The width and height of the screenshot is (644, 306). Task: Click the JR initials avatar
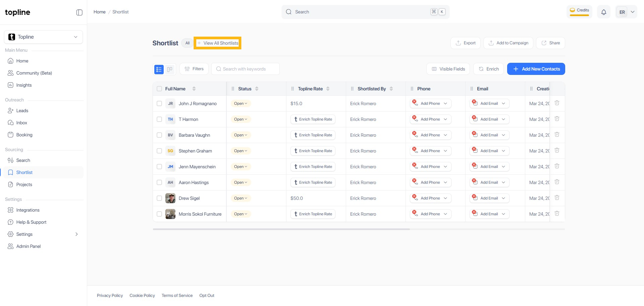click(x=170, y=103)
